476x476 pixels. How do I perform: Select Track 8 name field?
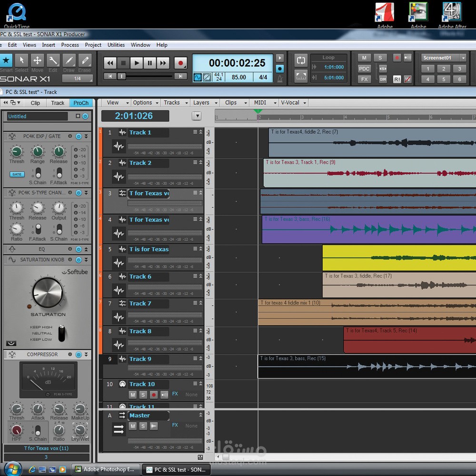pyautogui.click(x=149, y=331)
